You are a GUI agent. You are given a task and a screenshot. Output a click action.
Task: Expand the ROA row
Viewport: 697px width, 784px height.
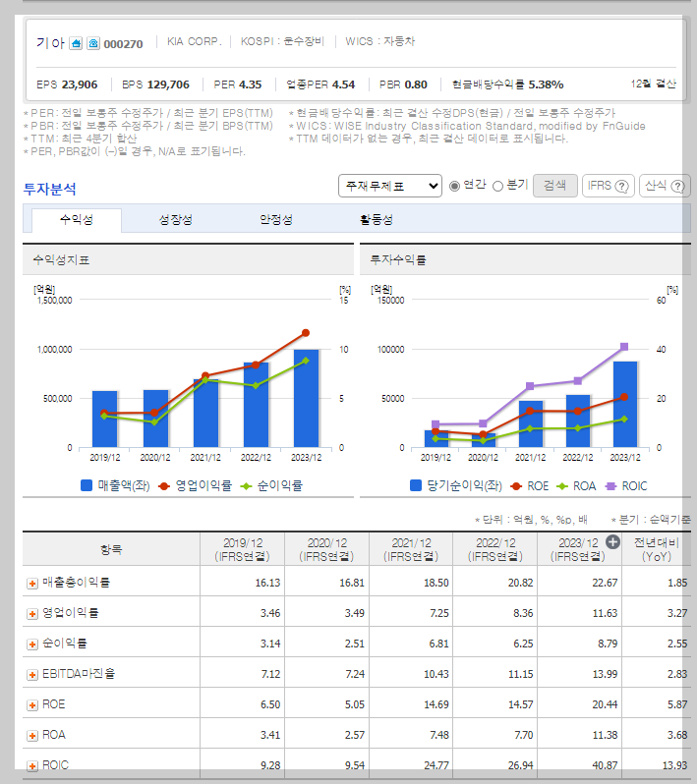[x=32, y=736]
